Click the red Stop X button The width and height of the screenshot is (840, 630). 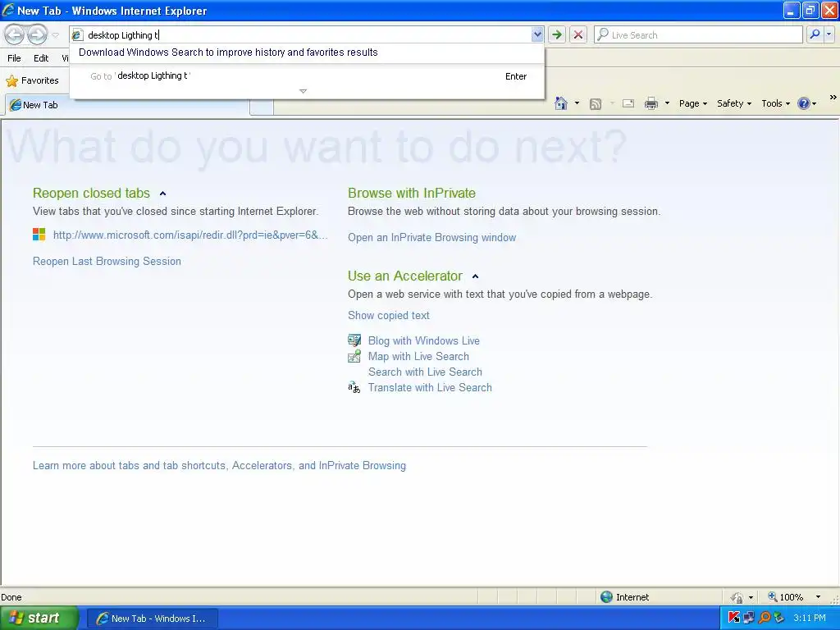578,34
